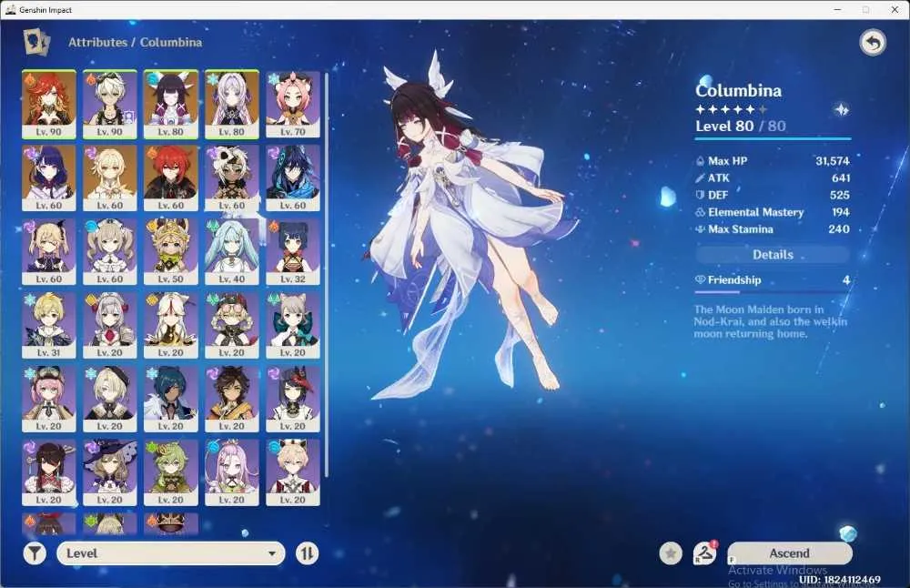Select the red-haired Lv. 90 character

click(x=49, y=105)
